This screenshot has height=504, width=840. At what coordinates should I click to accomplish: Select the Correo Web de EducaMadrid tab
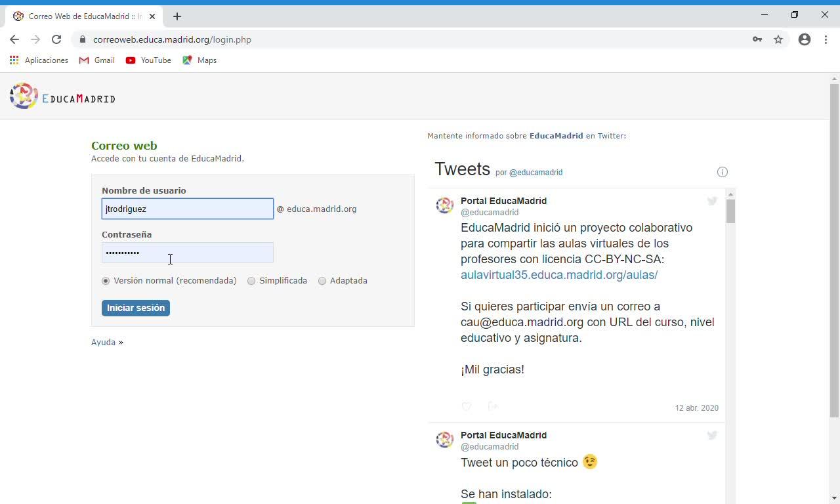point(85,16)
